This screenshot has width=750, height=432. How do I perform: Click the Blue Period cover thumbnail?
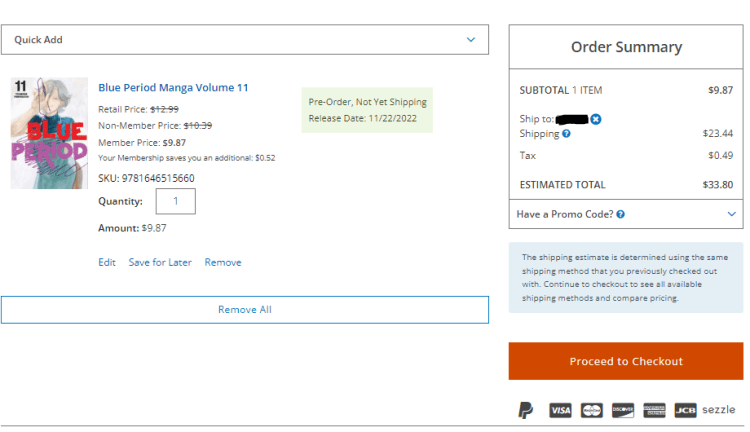49,133
